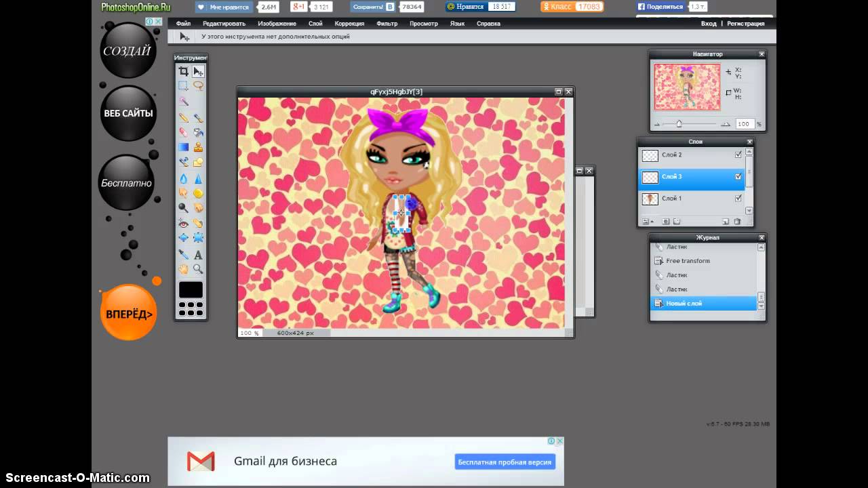Click the Navigator zoom slider handle
This screenshot has height=488, width=868.
[679, 124]
